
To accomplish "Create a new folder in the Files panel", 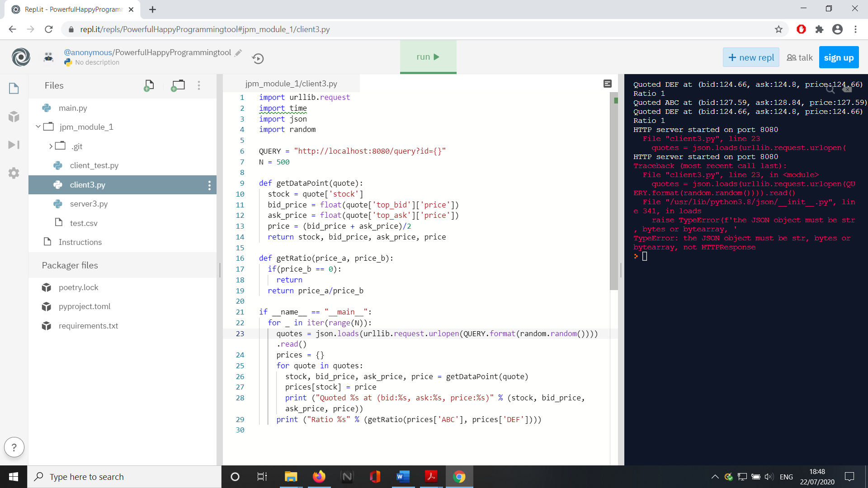I will pos(178,85).
